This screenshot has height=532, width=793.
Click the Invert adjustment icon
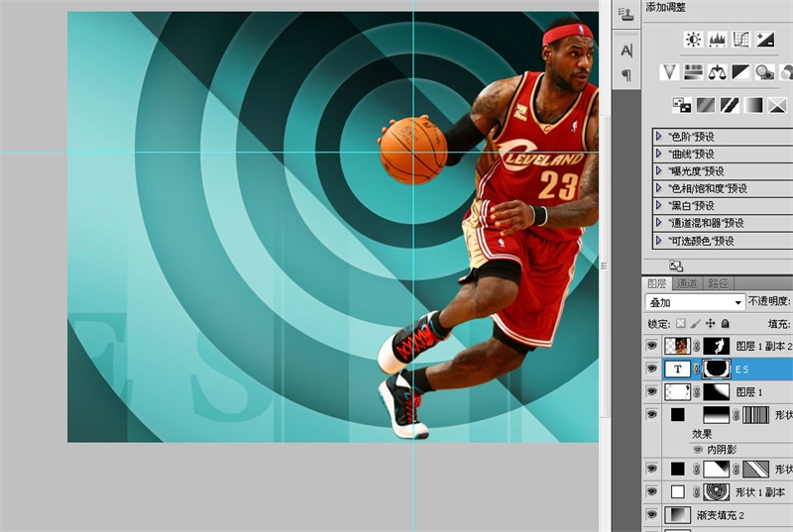(681, 103)
